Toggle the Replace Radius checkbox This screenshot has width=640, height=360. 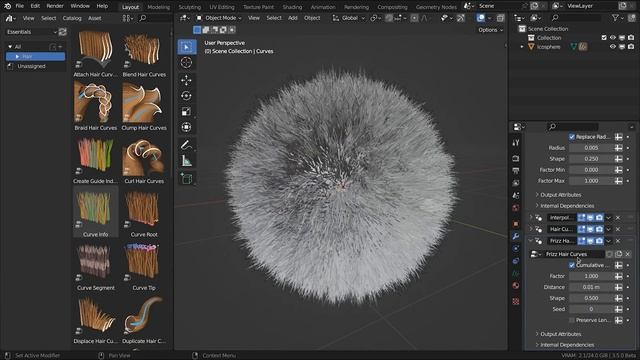(x=572, y=137)
